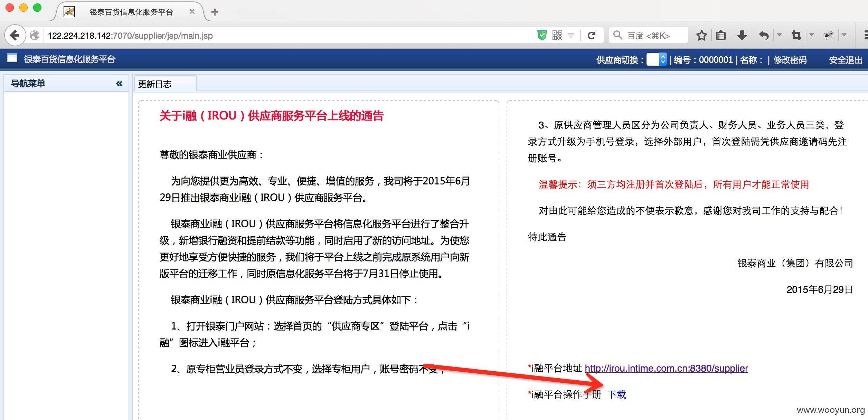Bookmark this page with the star icon
868x420 pixels.
point(701,35)
